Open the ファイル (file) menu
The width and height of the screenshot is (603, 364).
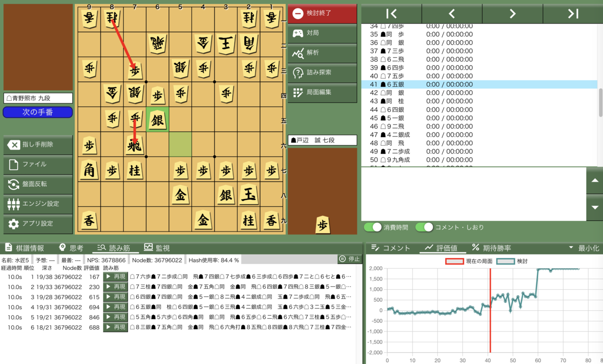click(37, 165)
